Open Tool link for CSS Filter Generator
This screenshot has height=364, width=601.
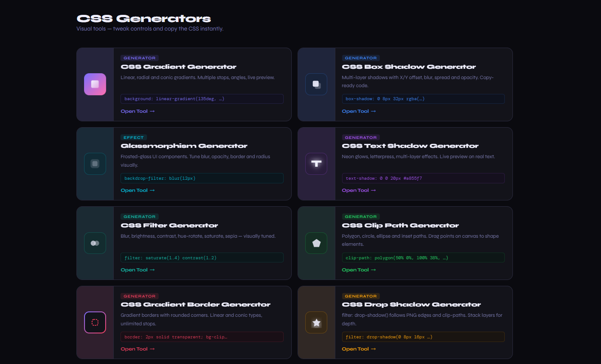pos(138,270)
